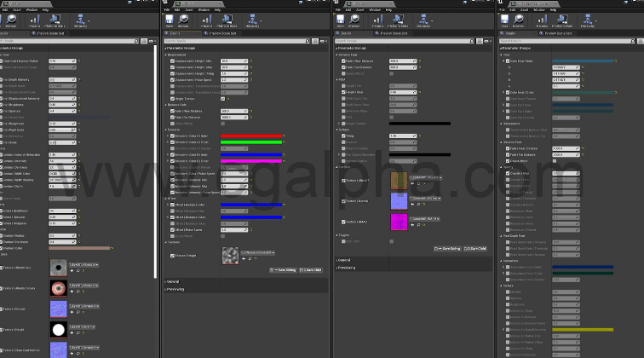Open red Emissive Color A Inner swatch
This screenshot has width=644, height=358.
(x=251, y=136)
